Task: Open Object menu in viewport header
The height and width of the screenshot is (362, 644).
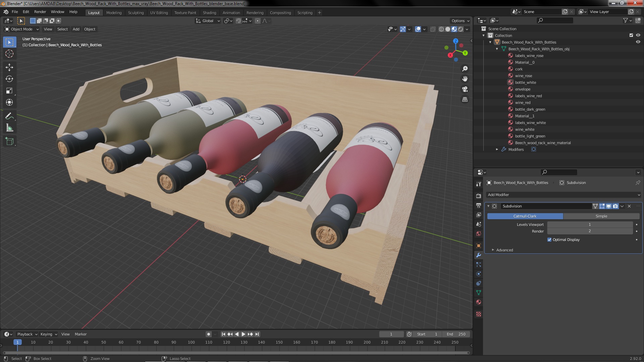Action: (x=90, y=29)
